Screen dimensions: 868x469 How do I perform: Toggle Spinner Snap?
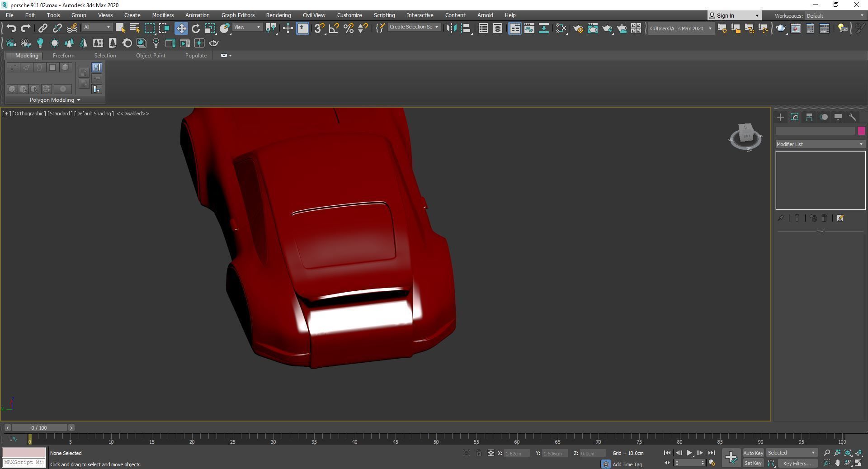pyautogui.click(x=363, y=28)
